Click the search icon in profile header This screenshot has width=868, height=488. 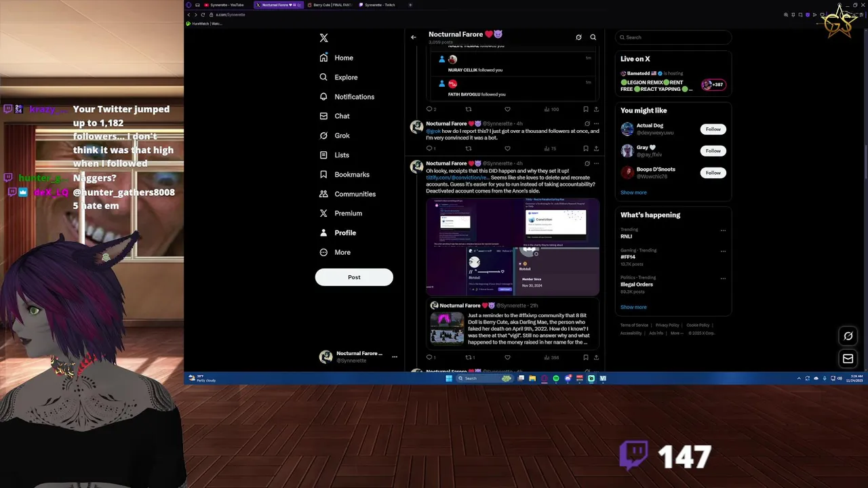point(593,37)
